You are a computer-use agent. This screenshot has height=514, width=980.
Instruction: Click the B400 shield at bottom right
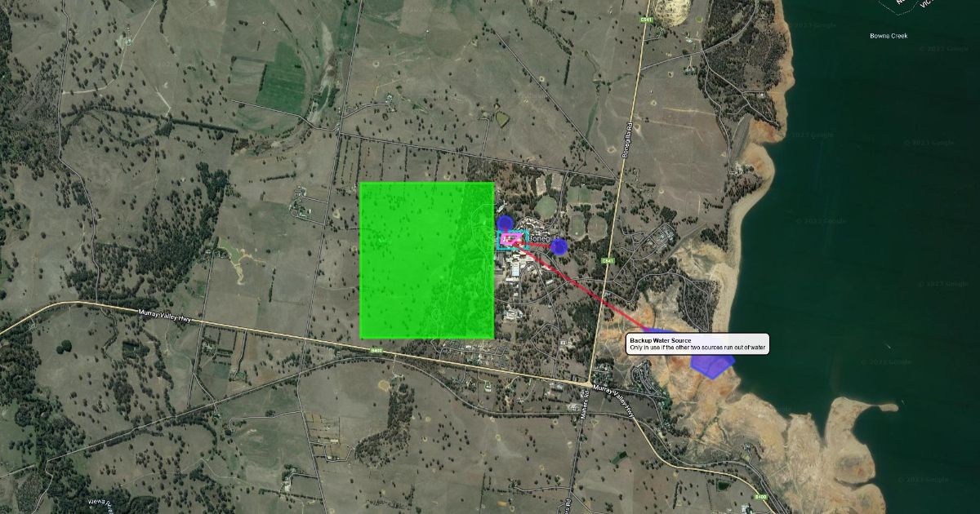(x=761, y=495)
